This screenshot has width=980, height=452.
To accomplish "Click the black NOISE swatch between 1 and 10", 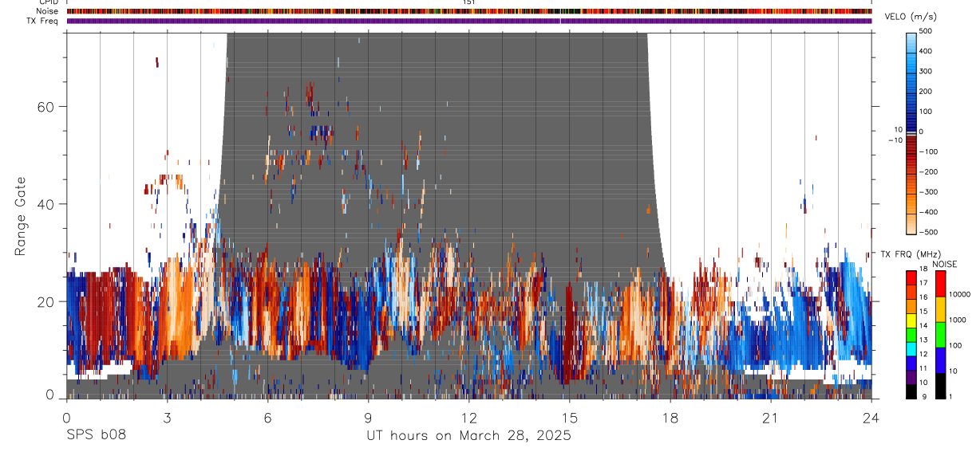I will [941, 386].
